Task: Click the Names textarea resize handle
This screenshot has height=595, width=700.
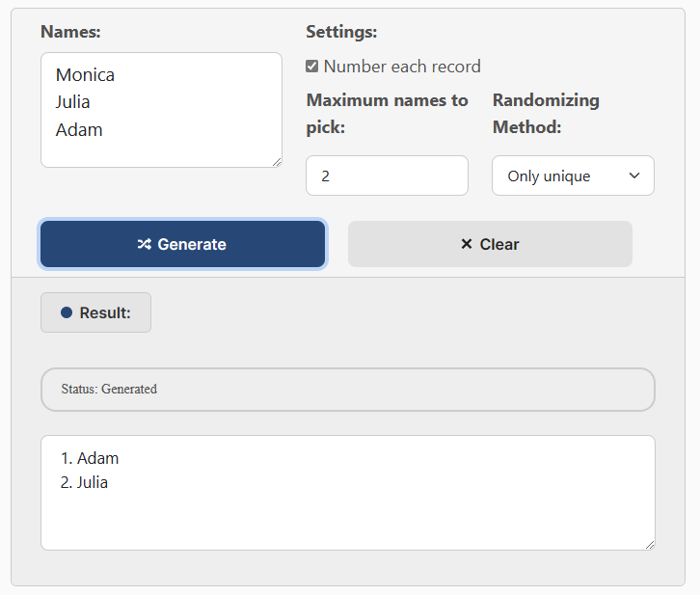Action: coord(277,162)
